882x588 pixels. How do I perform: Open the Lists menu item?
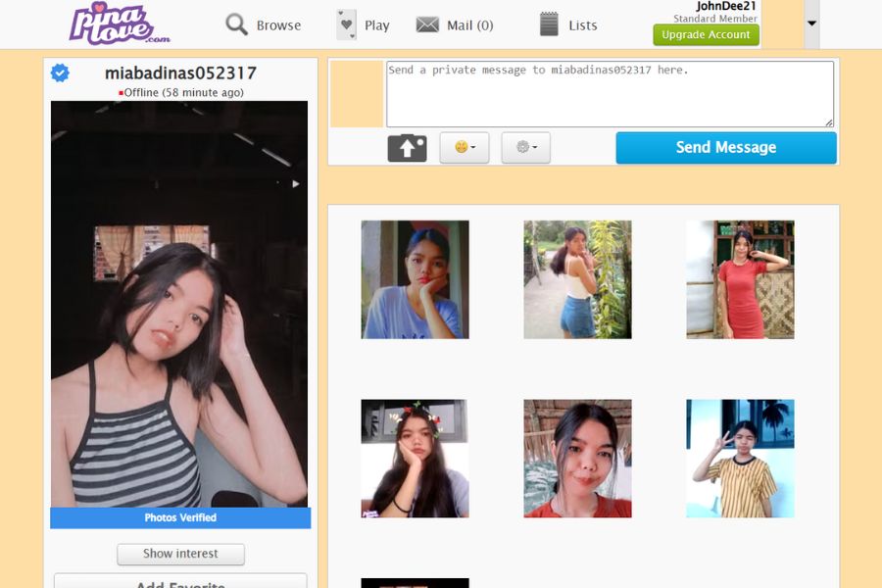583,25
